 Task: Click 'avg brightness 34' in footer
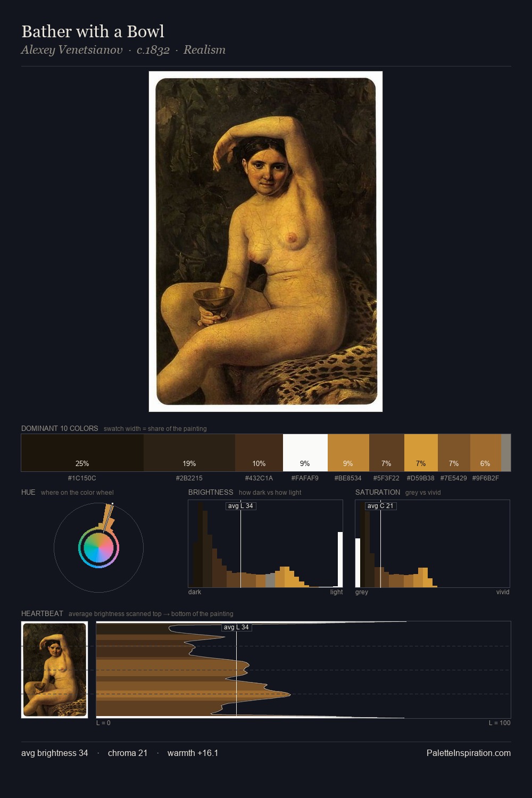(x=55, y=753)
